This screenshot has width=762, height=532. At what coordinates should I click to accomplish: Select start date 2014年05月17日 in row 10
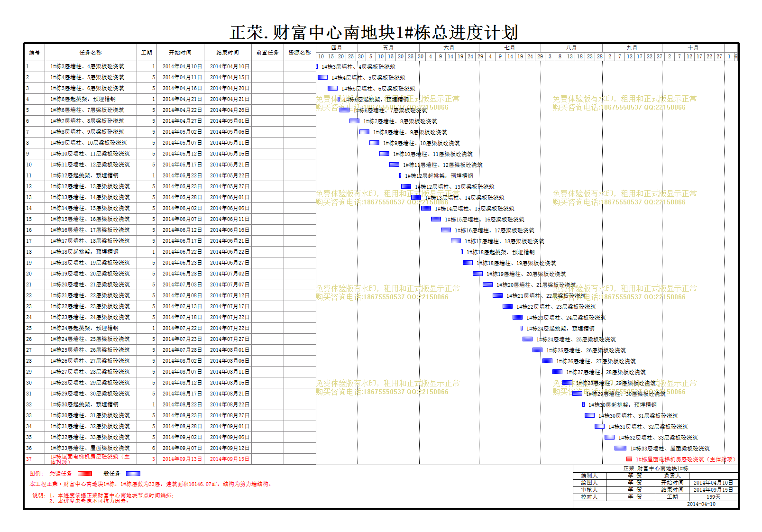(182, 165)
